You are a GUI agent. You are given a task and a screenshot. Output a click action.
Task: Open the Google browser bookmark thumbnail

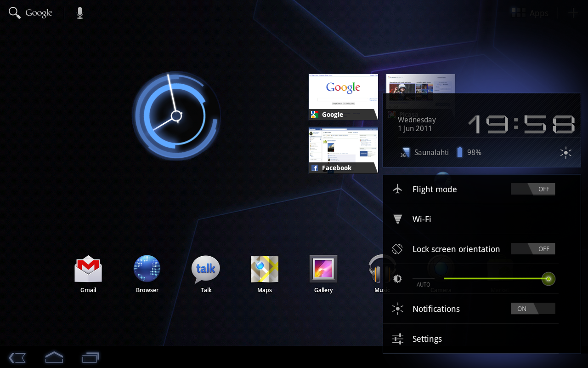[343, 97]
